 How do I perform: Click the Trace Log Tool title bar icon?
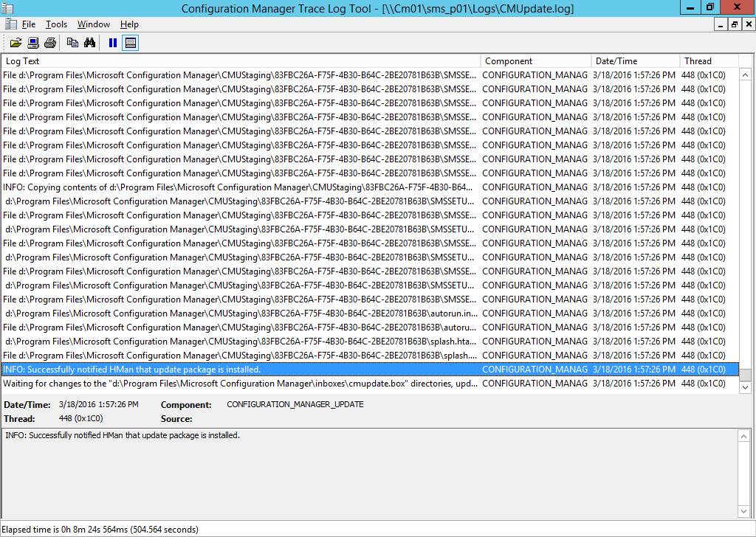7,8
